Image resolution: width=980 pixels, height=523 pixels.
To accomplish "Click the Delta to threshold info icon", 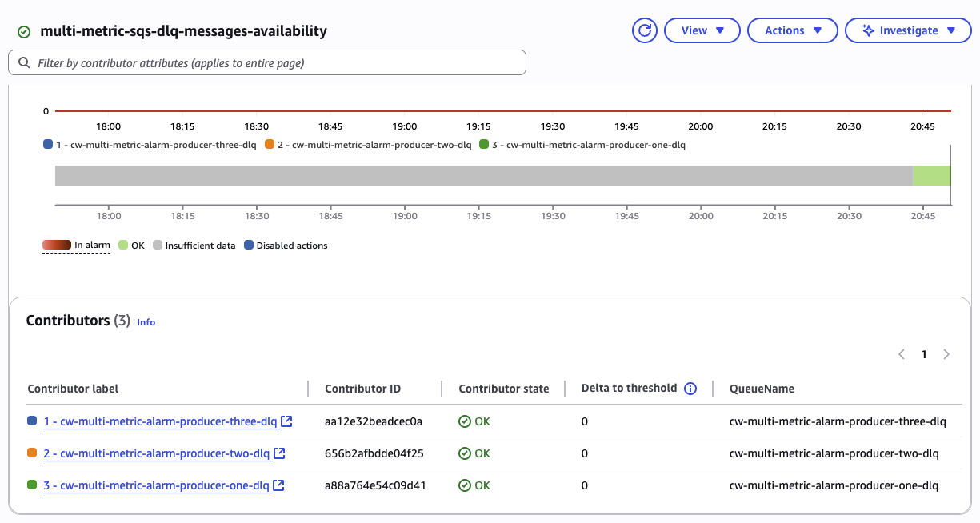I will [x=690, y=389].
